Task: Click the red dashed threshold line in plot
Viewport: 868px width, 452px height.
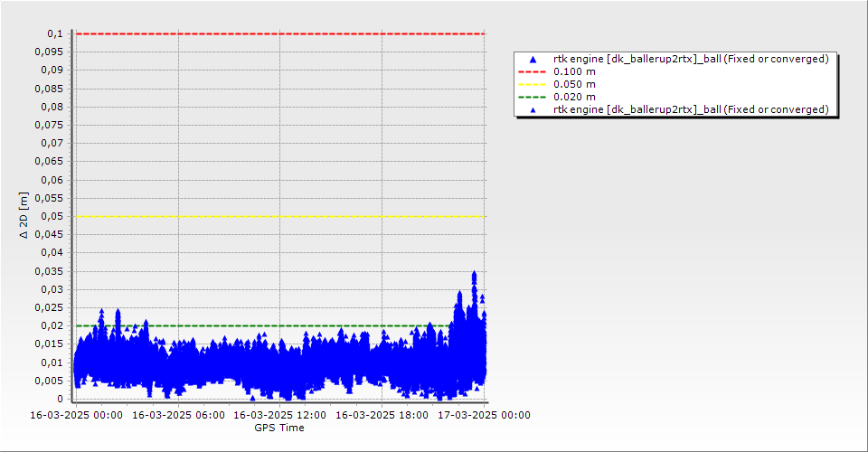Action: point(280,33)
